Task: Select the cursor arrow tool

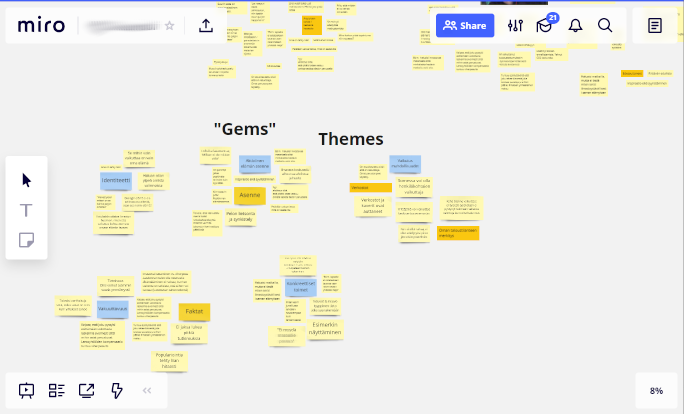Action: [27, 180]
